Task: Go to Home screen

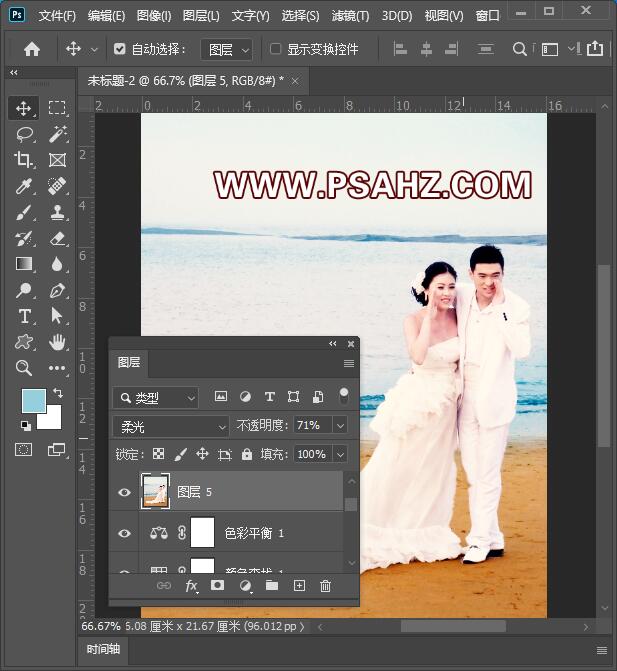Action: [32, 49]
